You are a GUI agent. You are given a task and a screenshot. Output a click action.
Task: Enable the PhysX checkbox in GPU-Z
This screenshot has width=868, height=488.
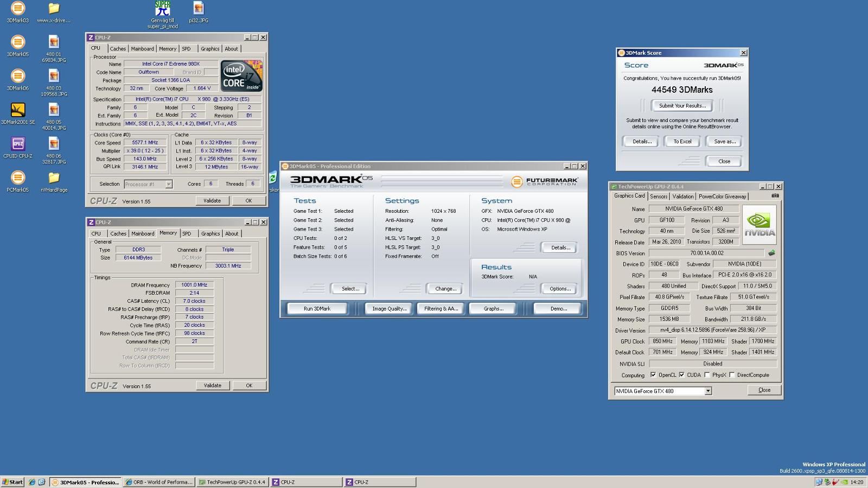707,375
